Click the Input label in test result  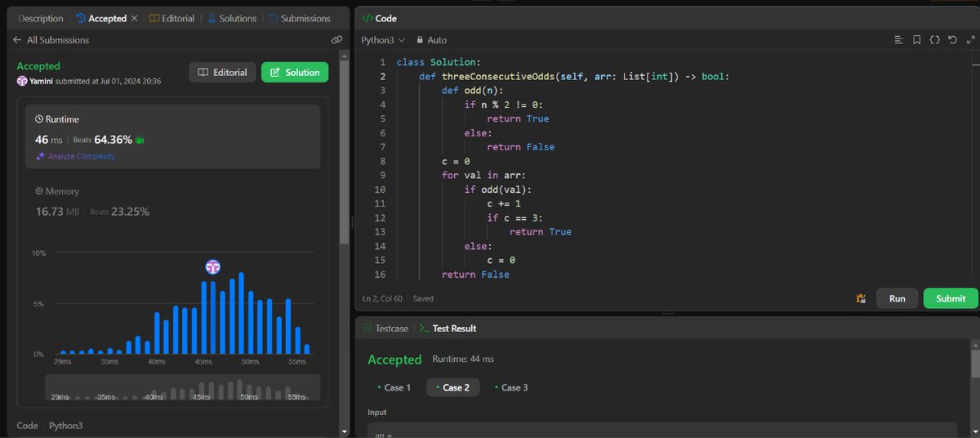click(377, 413)
